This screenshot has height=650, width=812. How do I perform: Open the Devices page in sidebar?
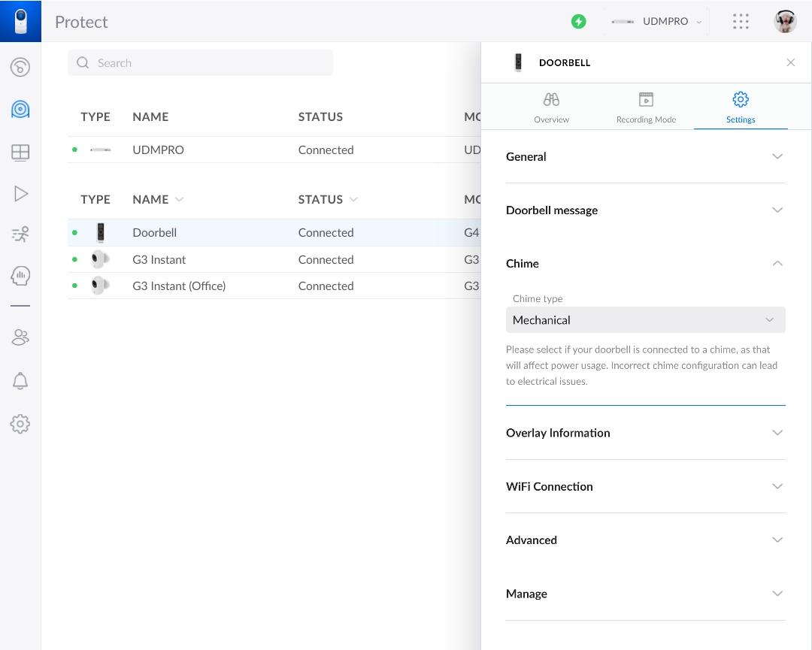click(20, 110)
